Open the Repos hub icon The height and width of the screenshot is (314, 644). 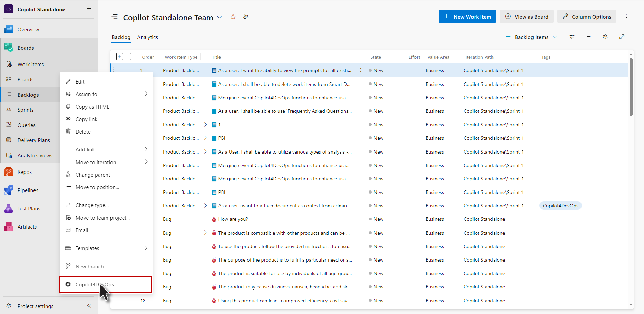pyautogui.click(x=9, y=172)
